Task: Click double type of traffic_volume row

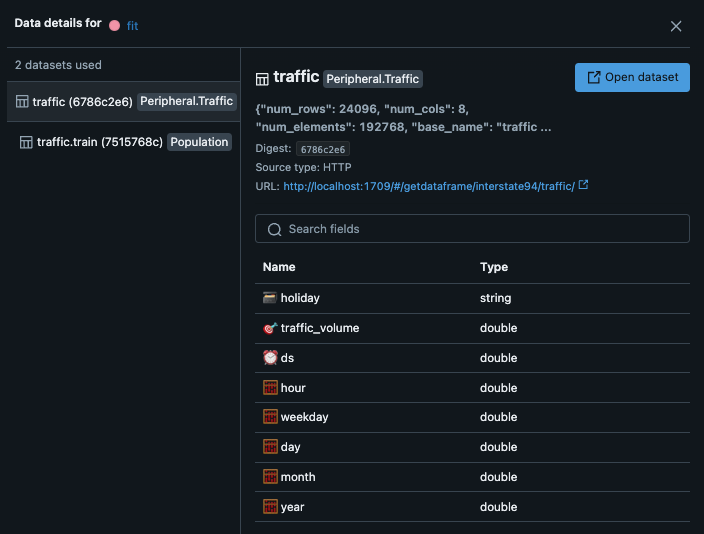Action: [x=498, y=328]
